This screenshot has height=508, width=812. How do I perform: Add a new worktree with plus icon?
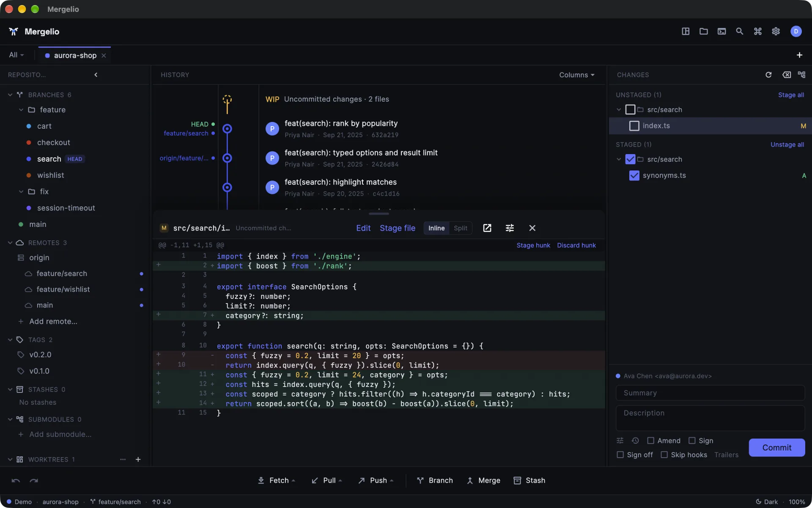pyautogui.click(x=138, y=459)
